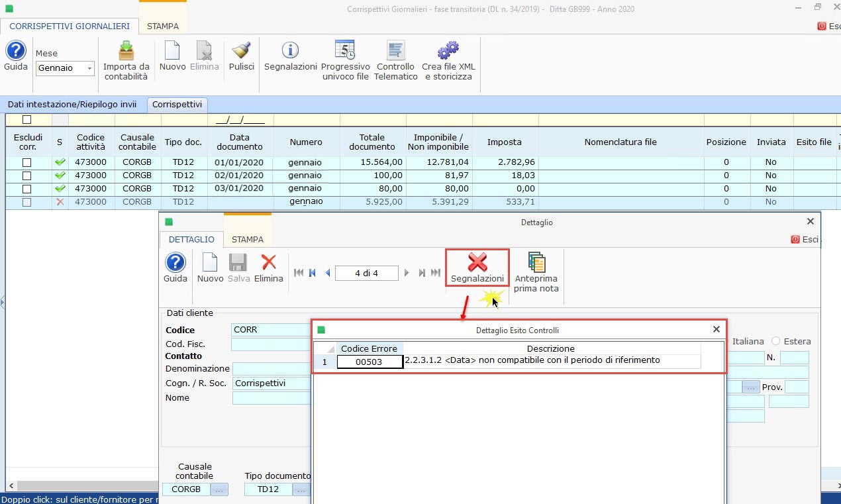Switch to CORRISPETTIVI GIORNALIERI tab
This screenshot has height=504, width=841.
tap(70, 26)
